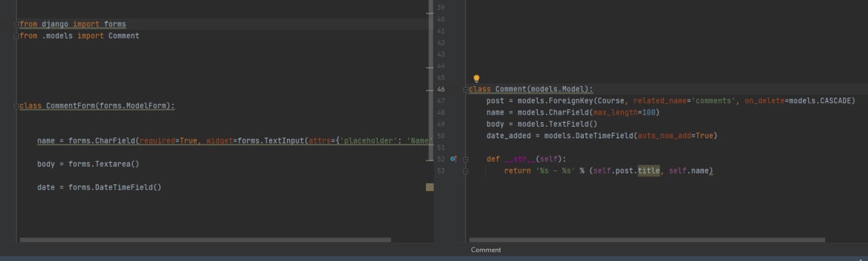868x261 pixels.
Task: Click the left editor's horizontal scrollbar
Action: click(205, 239)
